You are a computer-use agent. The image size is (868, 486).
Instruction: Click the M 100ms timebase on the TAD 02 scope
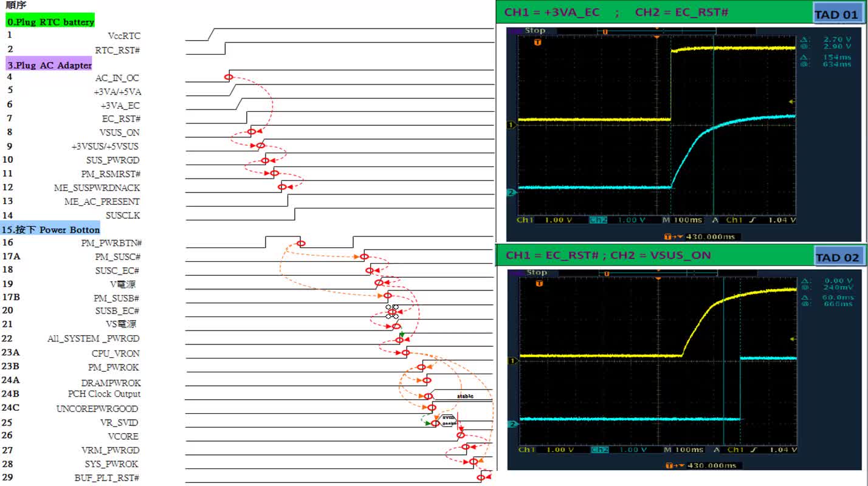(x=683, y=450)
